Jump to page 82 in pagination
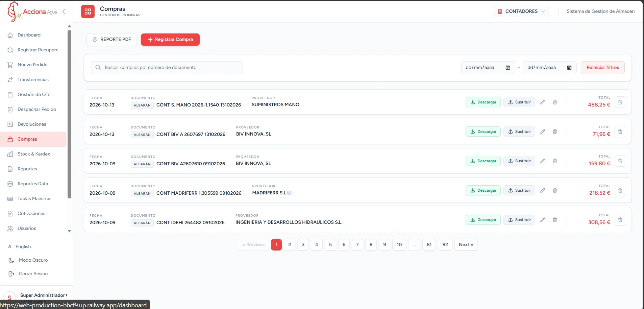 445,245
